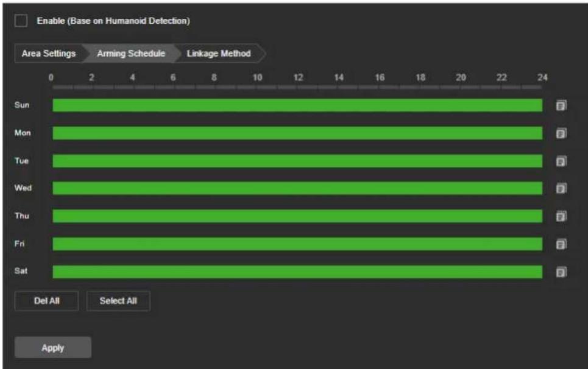Click the hour 0 timeline label
The width and height of the screenshot is (588, 369).
tap(51, 77)
